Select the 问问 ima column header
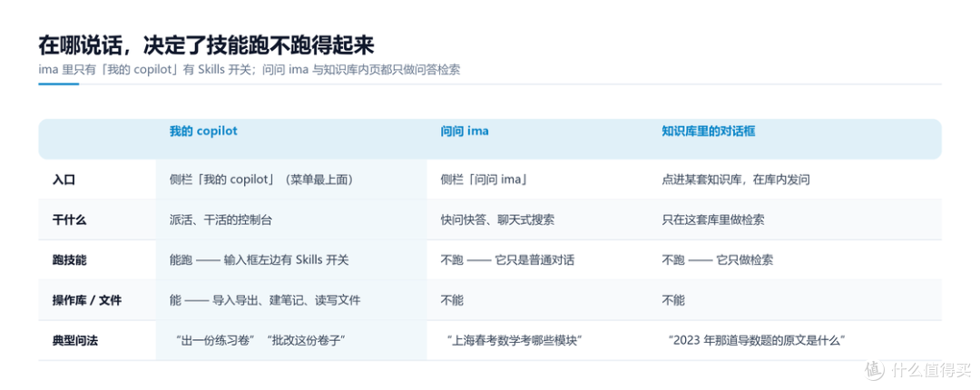This screenshot has height=390, width=980. (x=465, y=132)
